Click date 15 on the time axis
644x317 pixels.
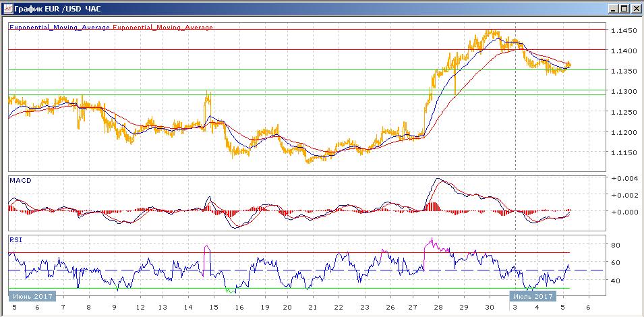click(213, 307)
